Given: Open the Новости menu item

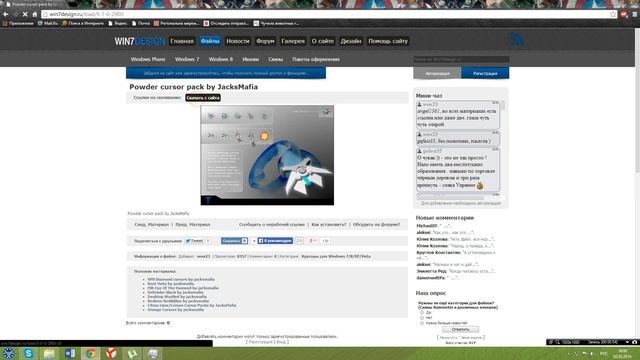Looking at the screenshot, I should 238,41.
